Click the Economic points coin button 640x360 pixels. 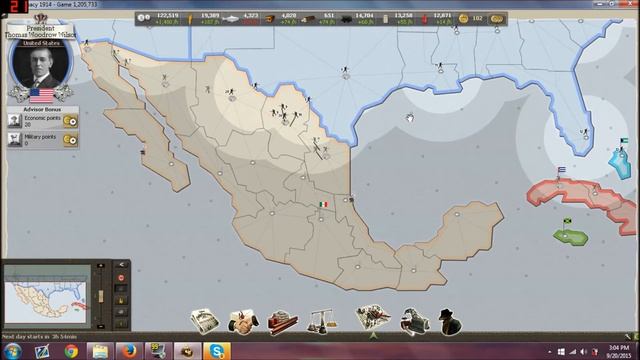70,121
